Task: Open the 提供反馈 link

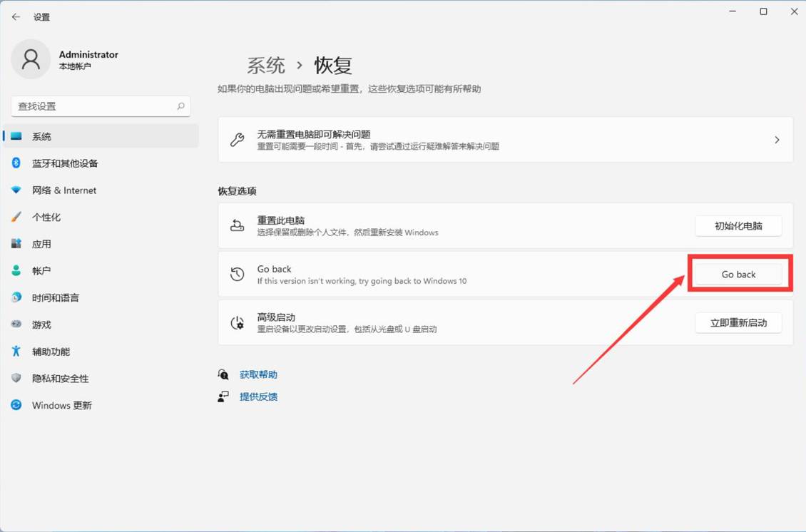Action: pos(258,397)
